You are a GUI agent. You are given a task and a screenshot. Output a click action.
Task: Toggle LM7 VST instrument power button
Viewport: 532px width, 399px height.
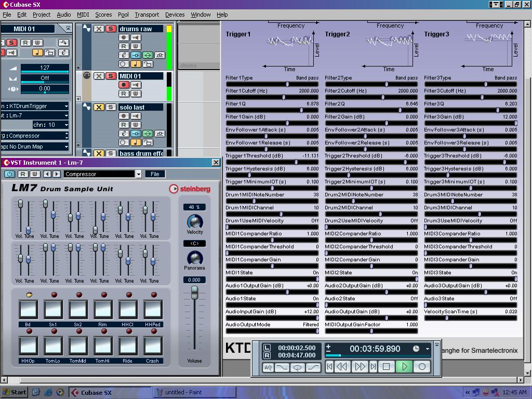tap(9, 174)
